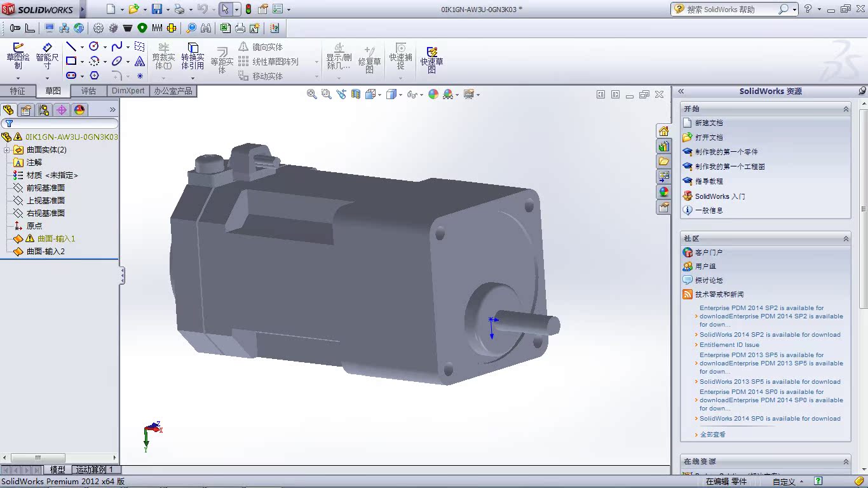The image size is (868, 488).
Task: Click the Rebuild traffic light icon
Action: click(248, 9)
